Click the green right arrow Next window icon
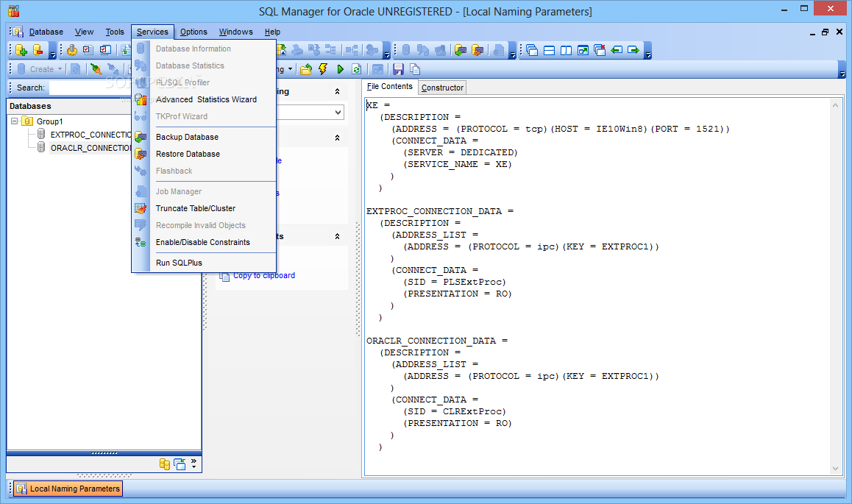This screenshot has height=504, width=852. point(633,50)
